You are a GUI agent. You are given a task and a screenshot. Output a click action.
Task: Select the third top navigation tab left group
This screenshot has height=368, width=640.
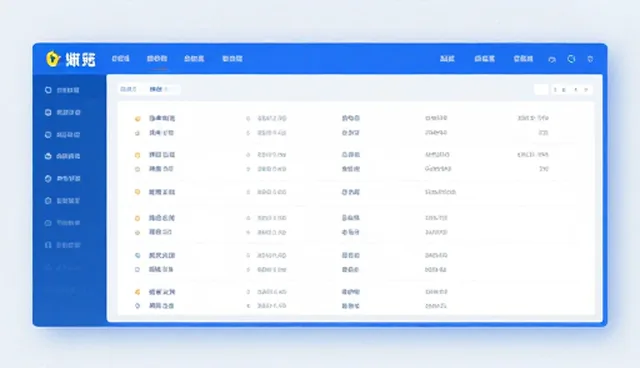tap(194, 59)
